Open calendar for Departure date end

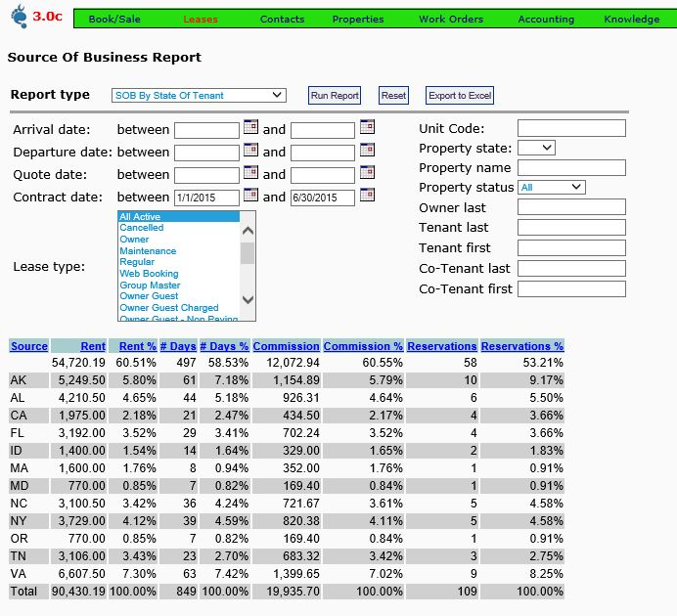368,150
